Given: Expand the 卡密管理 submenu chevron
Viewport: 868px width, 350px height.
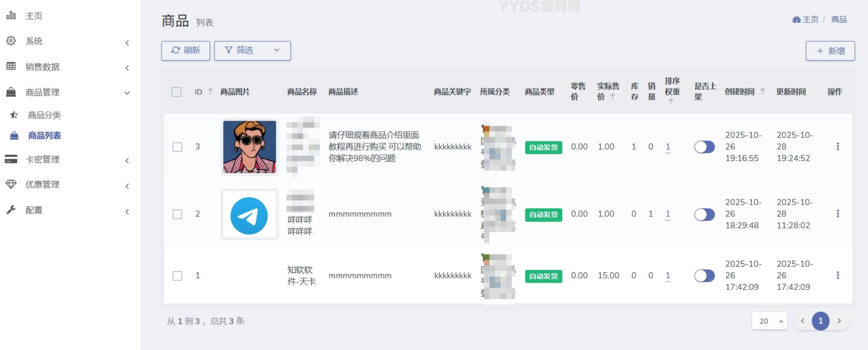Looking at the screenshot, I should coord(127,161).
